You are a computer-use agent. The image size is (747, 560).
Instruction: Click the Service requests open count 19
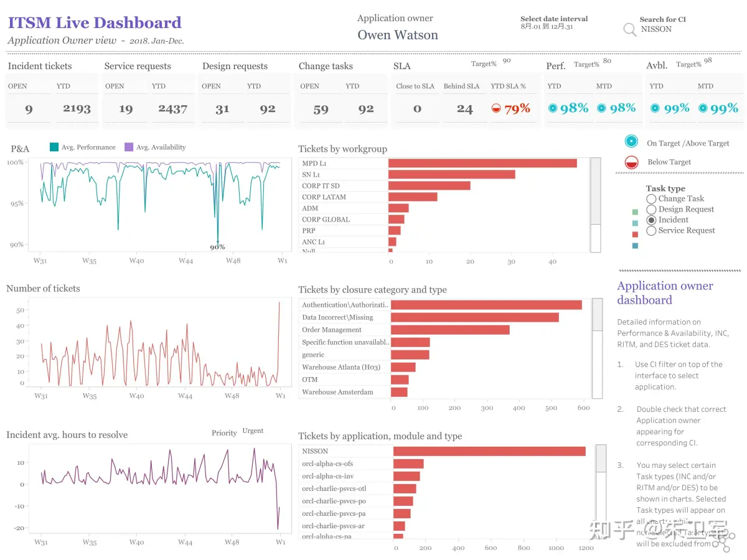coord(126,110)
